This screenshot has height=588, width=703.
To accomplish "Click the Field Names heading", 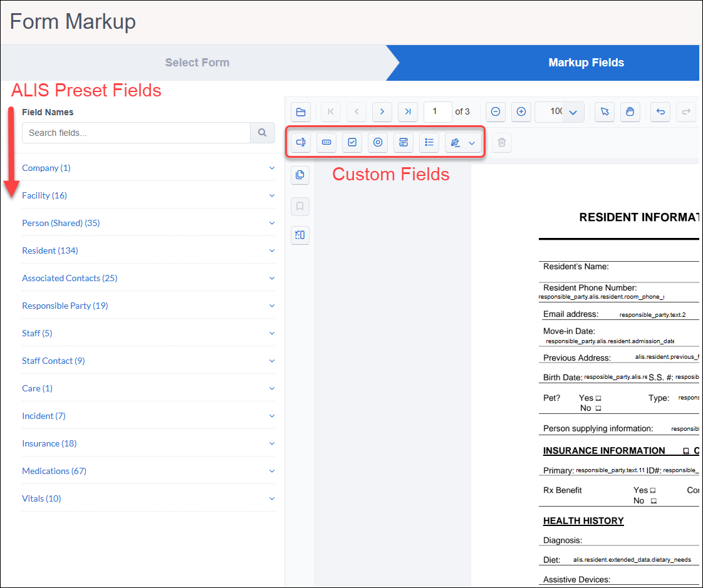I will click(x=48, y=112).
